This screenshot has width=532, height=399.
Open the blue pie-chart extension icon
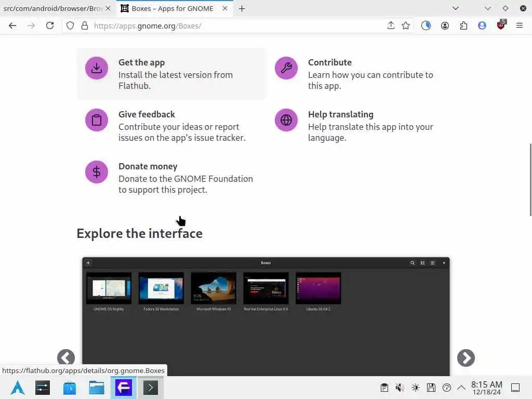(x=426, y=25)
